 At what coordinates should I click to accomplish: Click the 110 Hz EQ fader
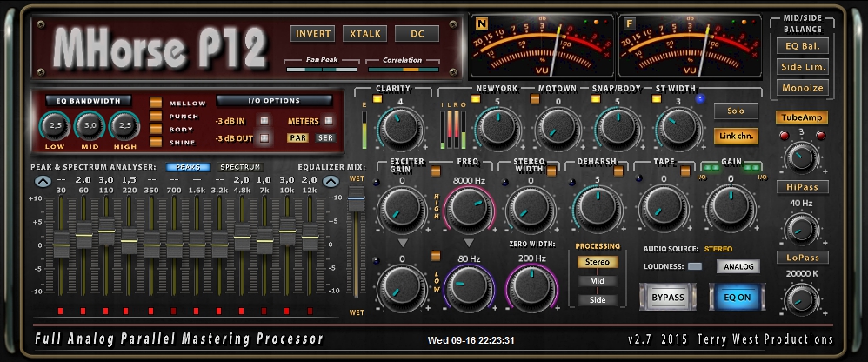coord(107,232)
